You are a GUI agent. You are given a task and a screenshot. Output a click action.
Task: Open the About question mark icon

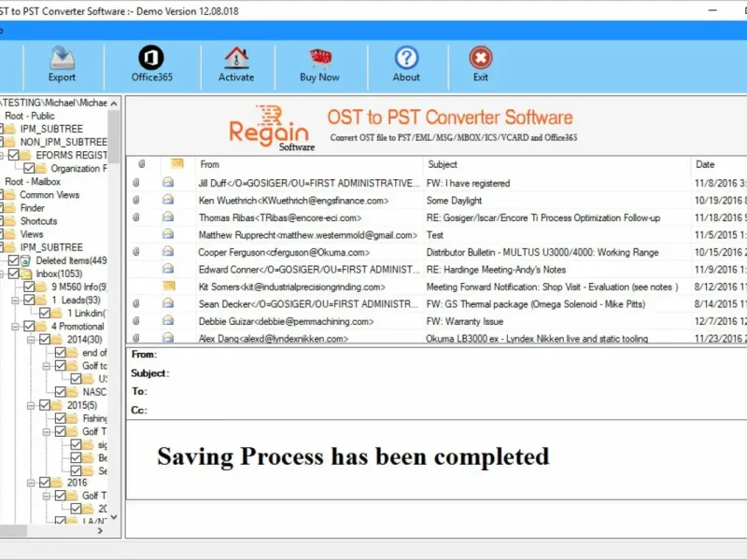406,58
